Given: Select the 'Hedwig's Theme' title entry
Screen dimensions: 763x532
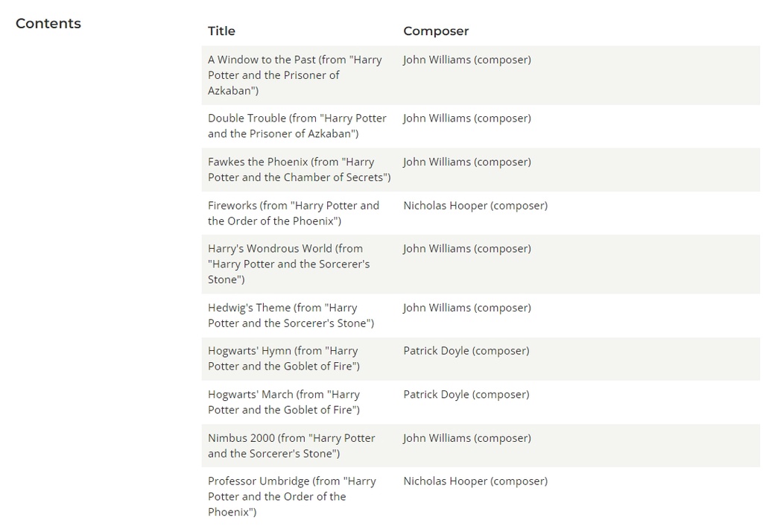Looking at the screenshot, I should point(291,315).
